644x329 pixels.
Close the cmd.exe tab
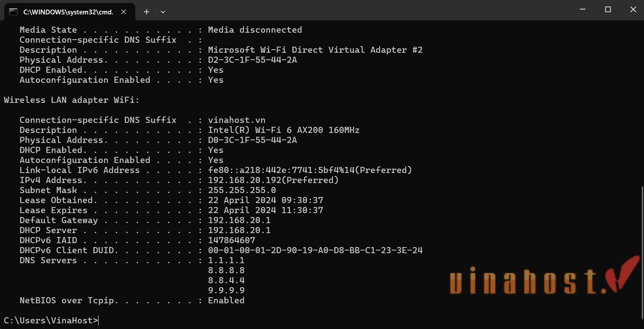(123, 12)
